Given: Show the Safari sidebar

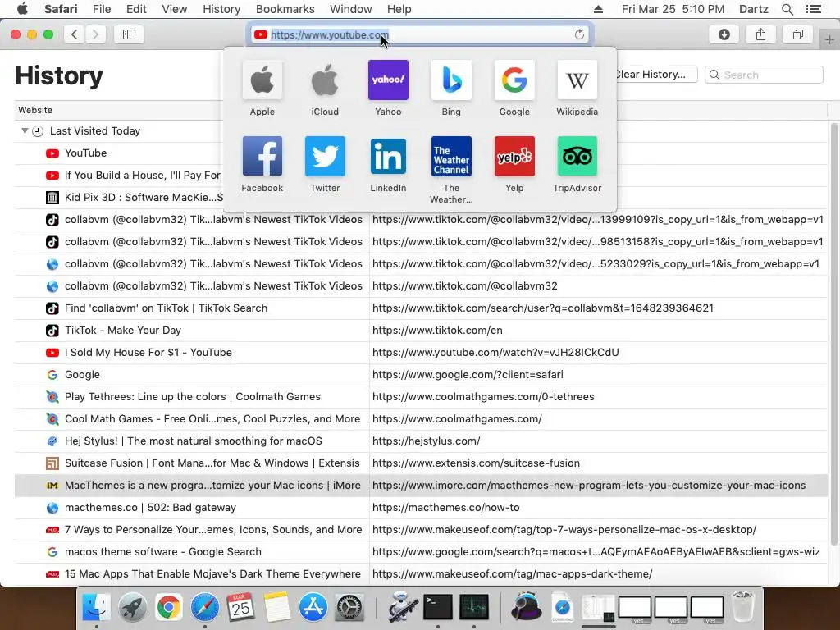Looking at the screenshot, I should [129, 34].
